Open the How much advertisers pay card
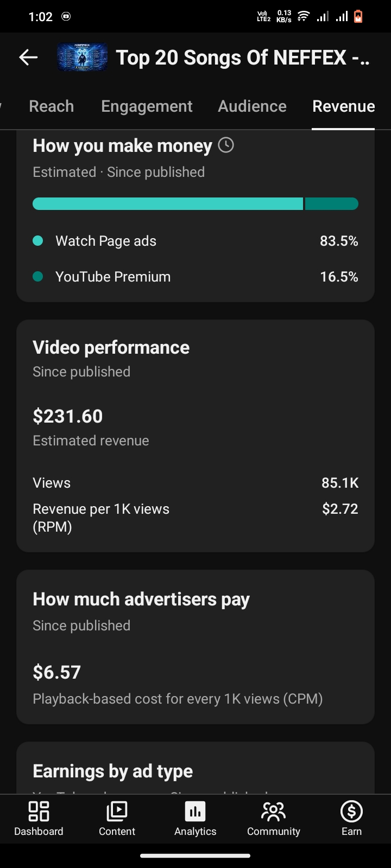The height and width of the screenshot is (868, 391). point(195,647)
